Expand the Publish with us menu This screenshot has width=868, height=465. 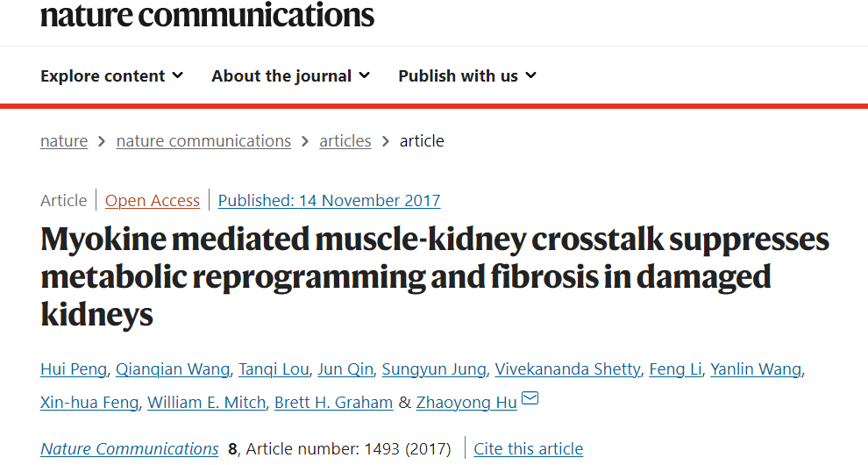point(466,76)
